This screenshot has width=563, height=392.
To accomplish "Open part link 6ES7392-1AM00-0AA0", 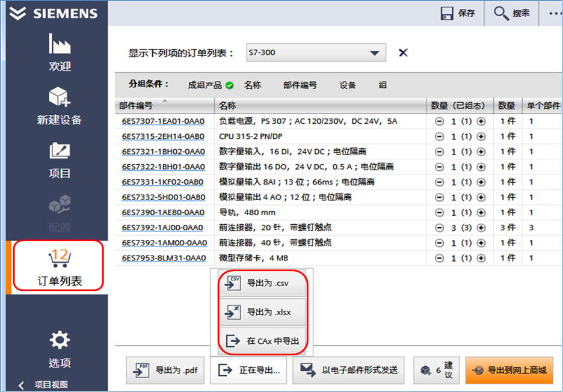I will point(164,243).
